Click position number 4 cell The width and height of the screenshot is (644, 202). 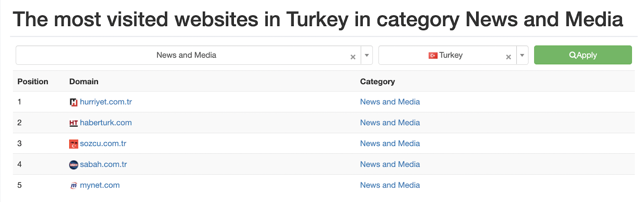[x=19, y=165]
